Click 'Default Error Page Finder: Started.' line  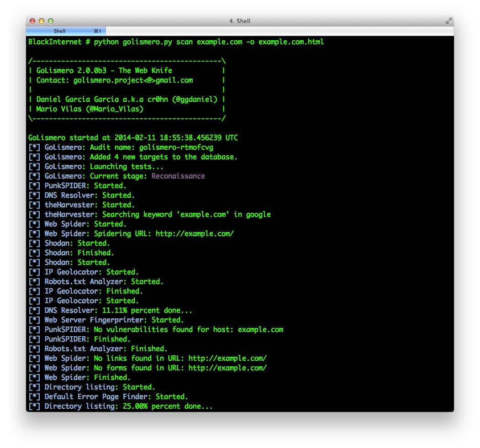(108, 396)
